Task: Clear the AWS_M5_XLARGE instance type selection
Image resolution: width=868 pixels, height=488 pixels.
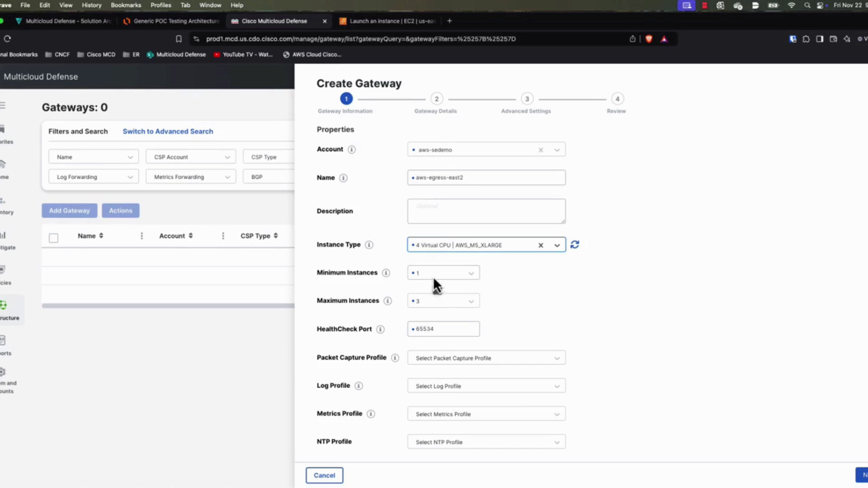Action: point(541,245)
